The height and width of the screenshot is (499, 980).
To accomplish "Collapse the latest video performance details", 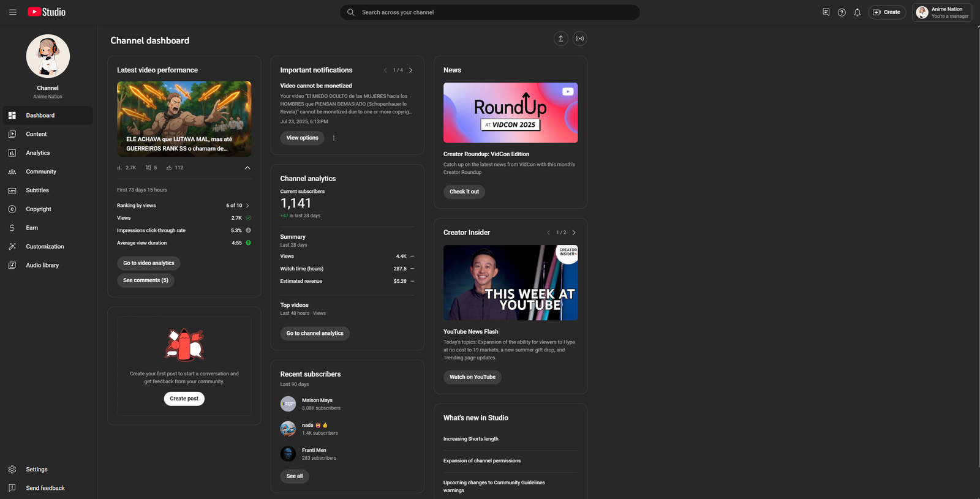I will coord(247,168).
